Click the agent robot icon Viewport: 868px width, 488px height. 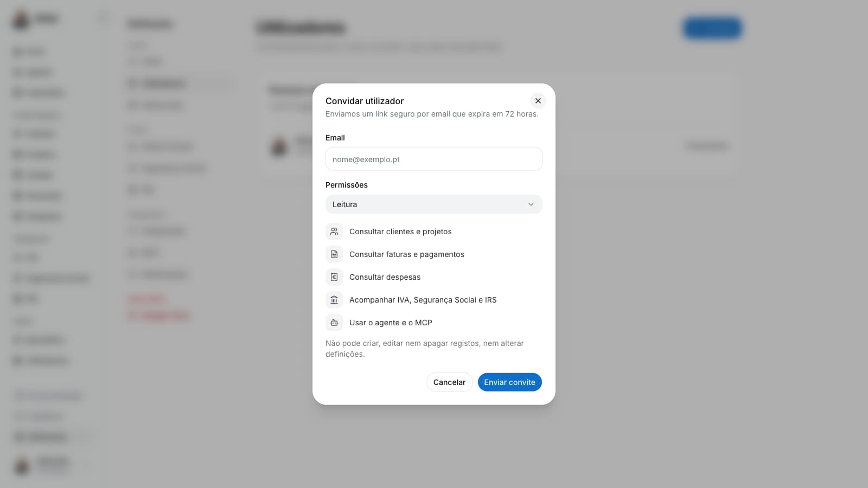click(x=334, y=323)
